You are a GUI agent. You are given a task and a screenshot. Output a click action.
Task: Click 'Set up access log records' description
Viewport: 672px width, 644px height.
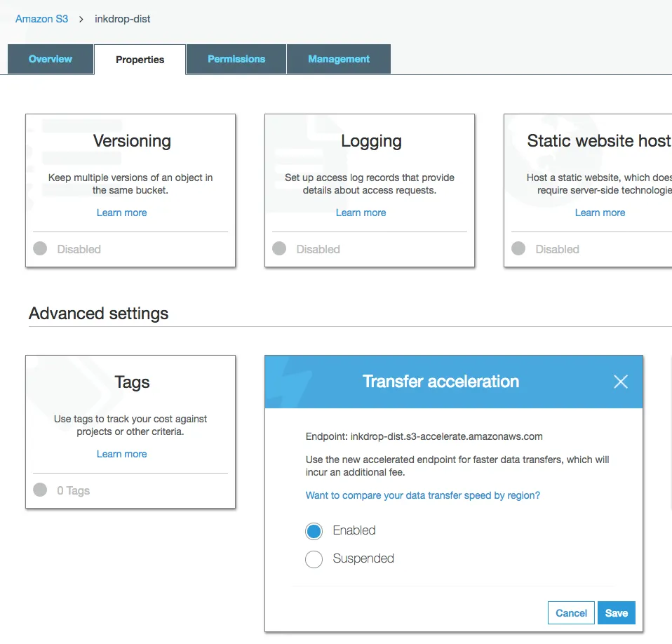[370, 184]
